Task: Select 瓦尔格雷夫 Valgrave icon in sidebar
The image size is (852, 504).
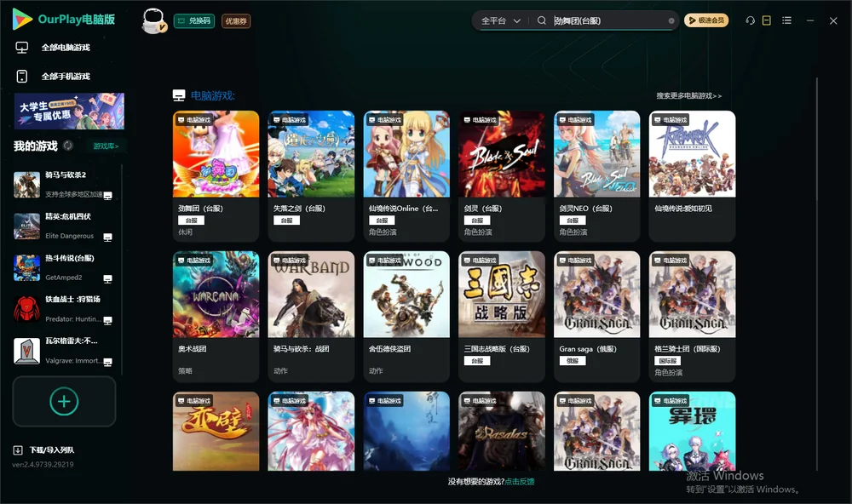Action: click(26, 352)
